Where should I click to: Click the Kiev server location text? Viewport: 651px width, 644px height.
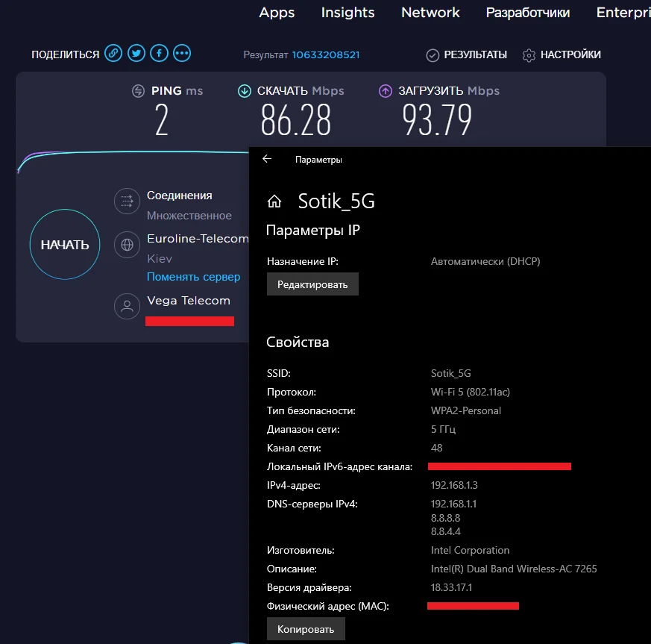[x=160, y=259]
